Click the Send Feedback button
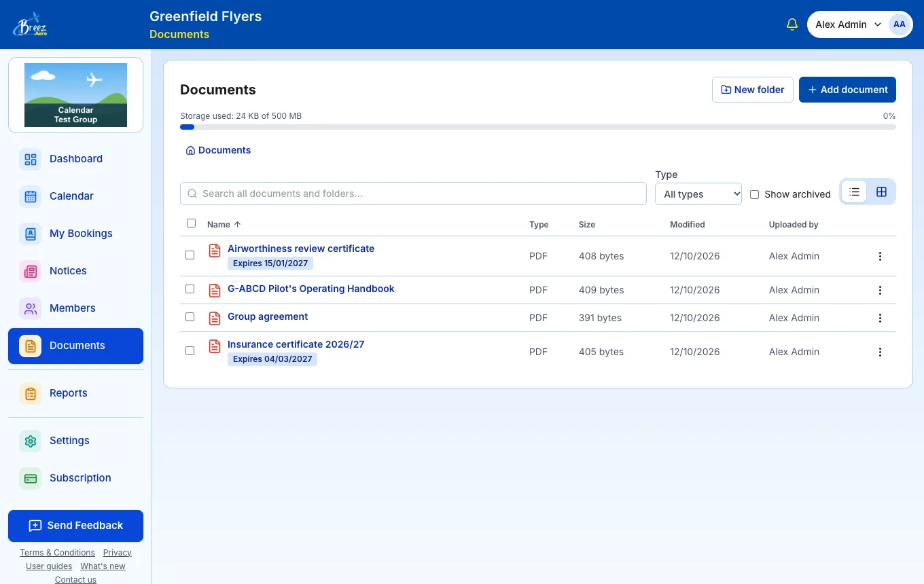The height and width of the screenshot is (584, 924). tap(75, 526)
